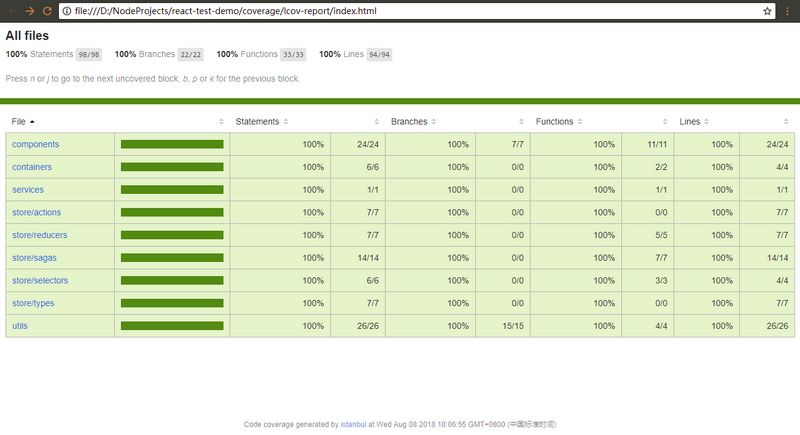Open the browser three-dot menu

[788, 11]
